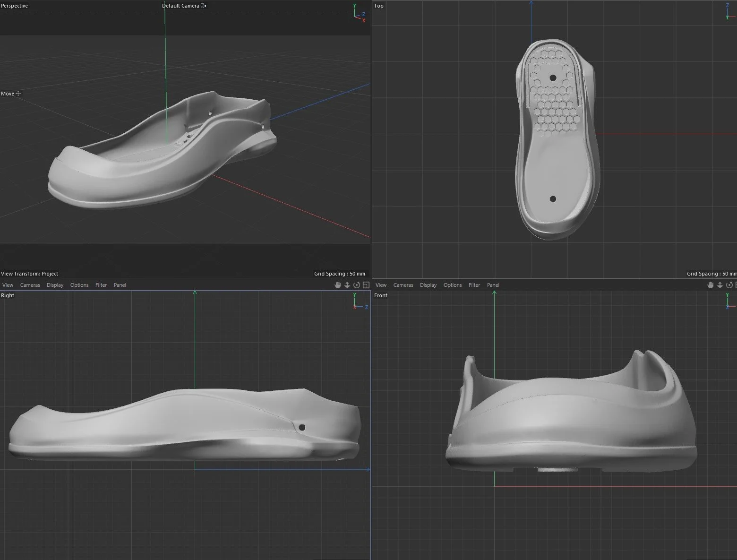Click the orbit rotate icon in Front viewport

pyautogui.click(x=729, y=285)
